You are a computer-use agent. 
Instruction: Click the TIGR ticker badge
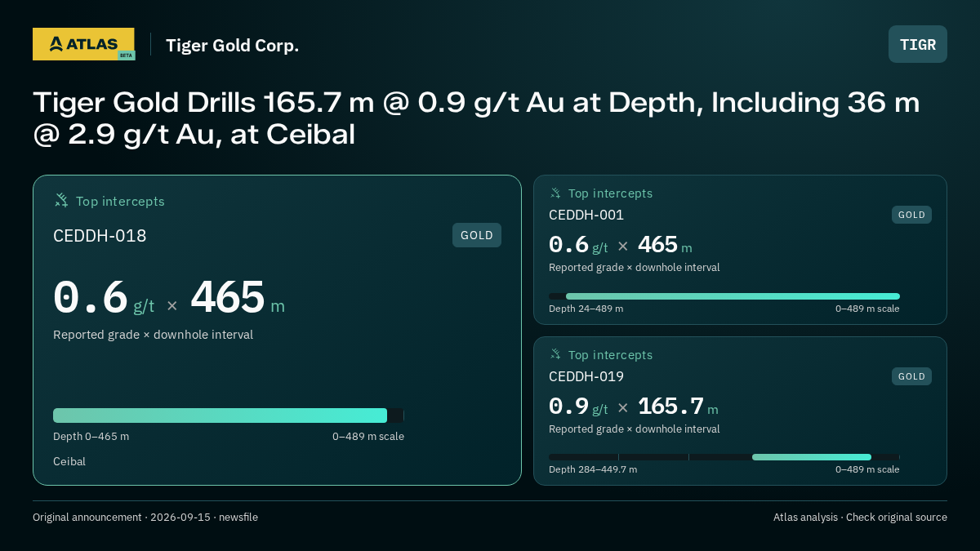point(918,44)
